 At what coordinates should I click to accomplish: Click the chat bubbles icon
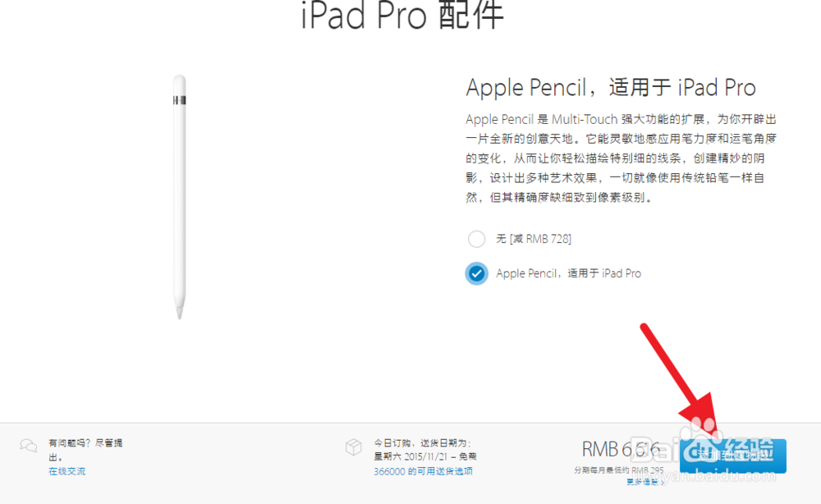(28, 446)
